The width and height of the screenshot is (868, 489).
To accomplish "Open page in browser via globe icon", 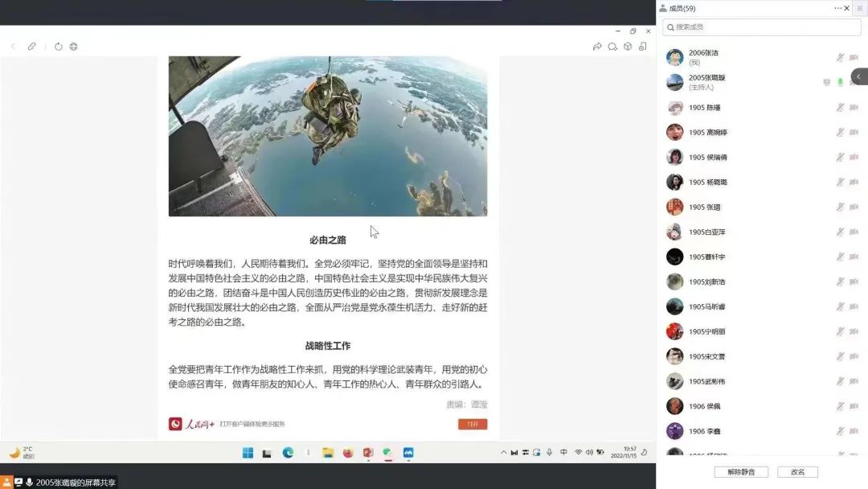I will 73,47.
